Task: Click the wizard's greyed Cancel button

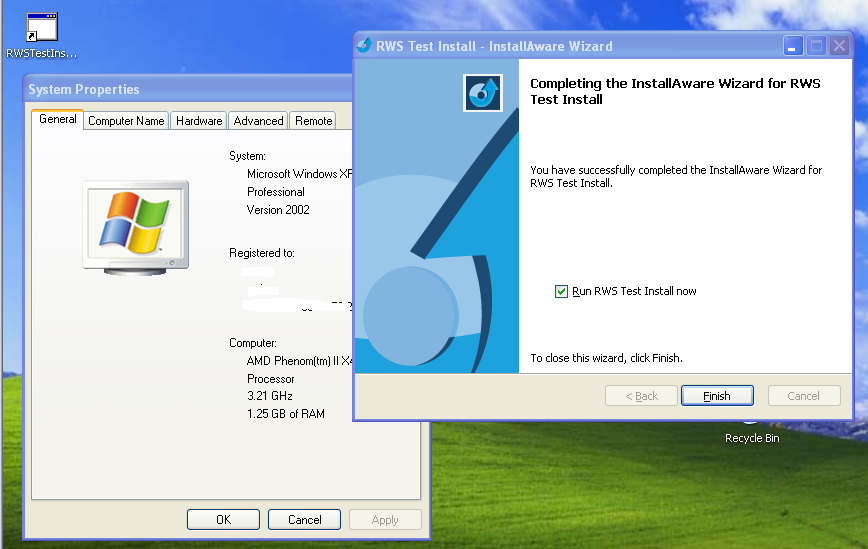Action: (x=804, y=396)
